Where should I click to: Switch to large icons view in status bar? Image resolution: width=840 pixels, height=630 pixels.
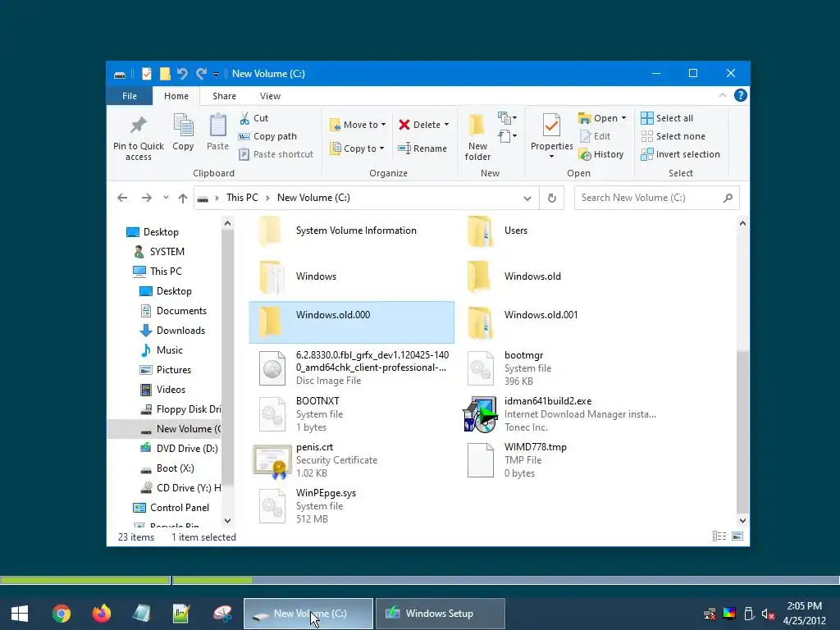click(737, 536)
